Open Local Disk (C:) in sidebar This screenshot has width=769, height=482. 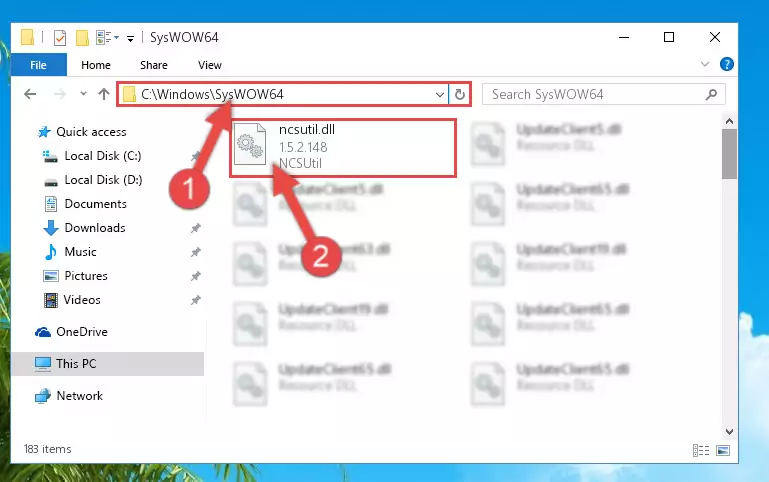[x=103, y=156]
